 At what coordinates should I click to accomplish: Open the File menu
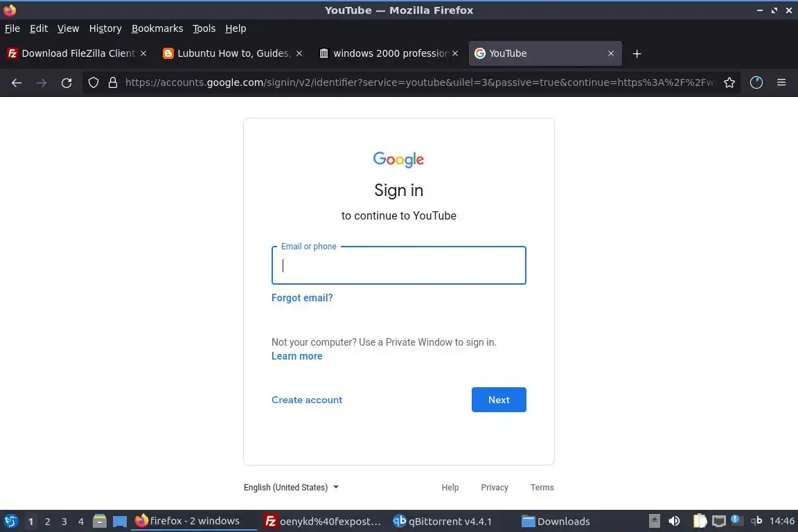click(12, 28)
